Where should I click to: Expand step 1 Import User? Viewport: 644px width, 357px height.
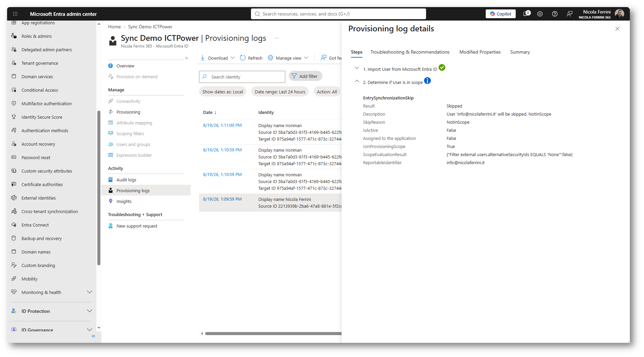click(357, 68)
